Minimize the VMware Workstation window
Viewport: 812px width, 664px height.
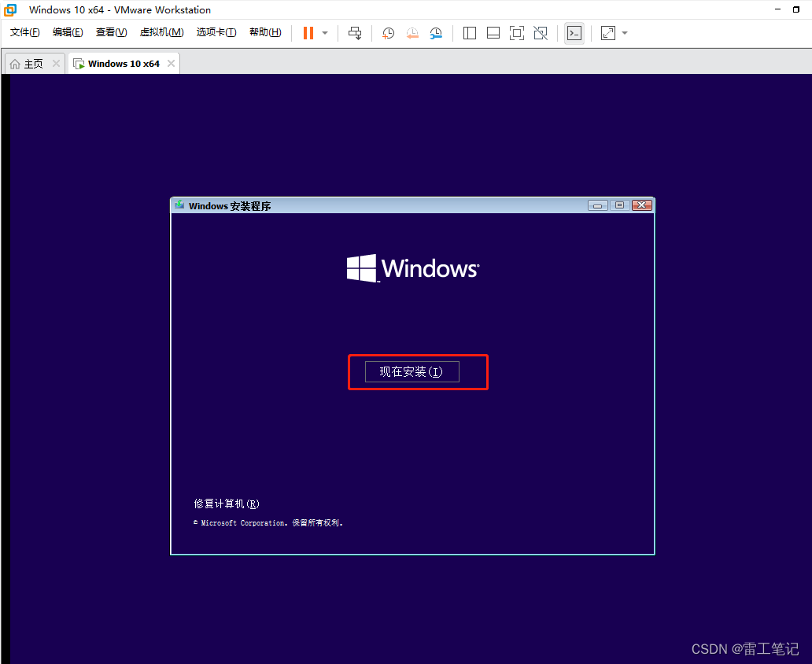click(777, 9)
